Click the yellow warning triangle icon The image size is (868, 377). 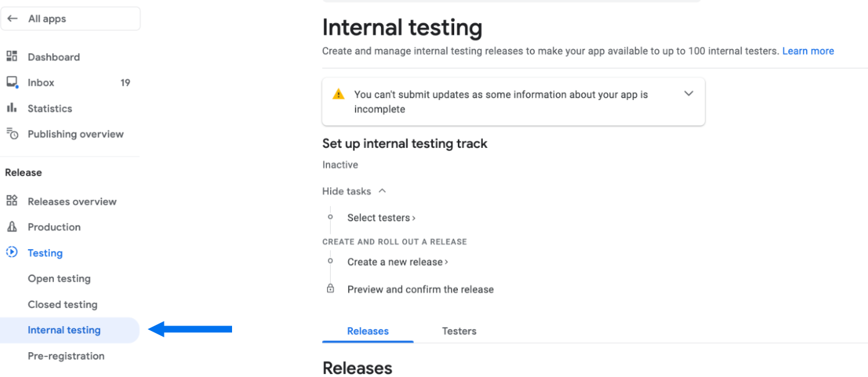[338, 94]
